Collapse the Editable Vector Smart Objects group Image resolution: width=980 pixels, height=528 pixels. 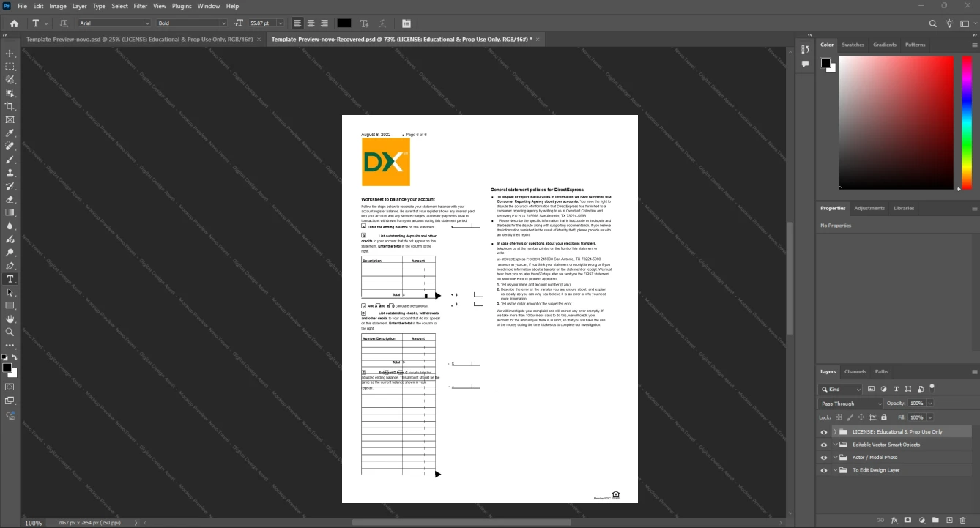click(x=834, y=445)
